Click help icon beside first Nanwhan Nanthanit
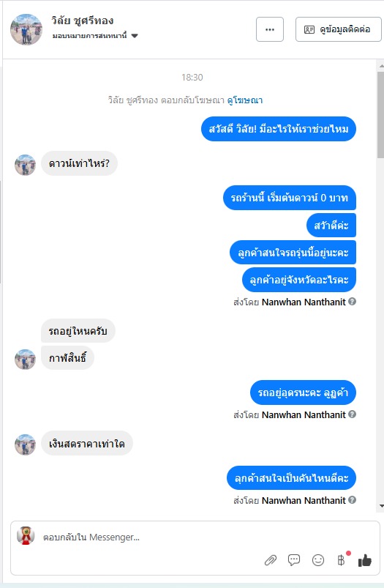384x588 pixels. pos(352,302)
